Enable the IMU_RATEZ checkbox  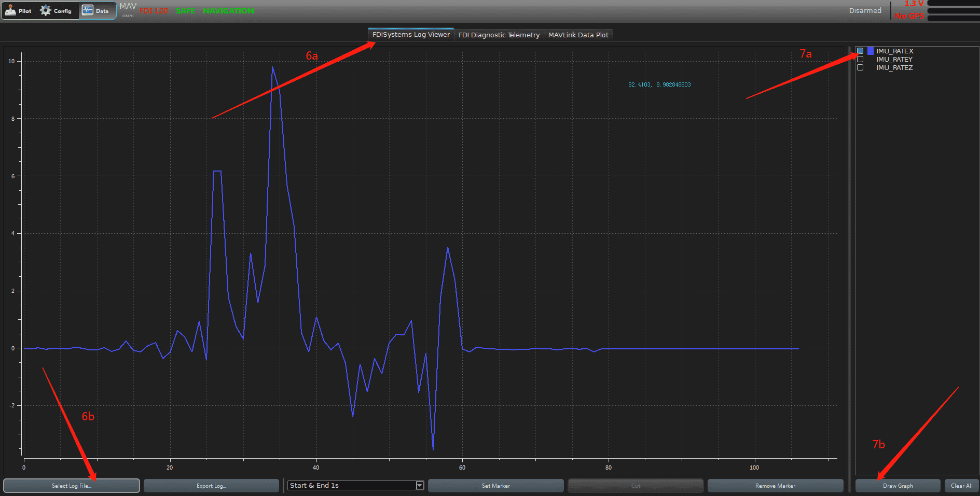[x=860, y=67]
